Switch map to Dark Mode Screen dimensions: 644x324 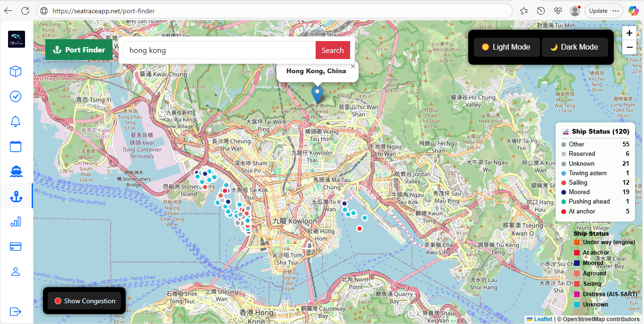(575, 47)
